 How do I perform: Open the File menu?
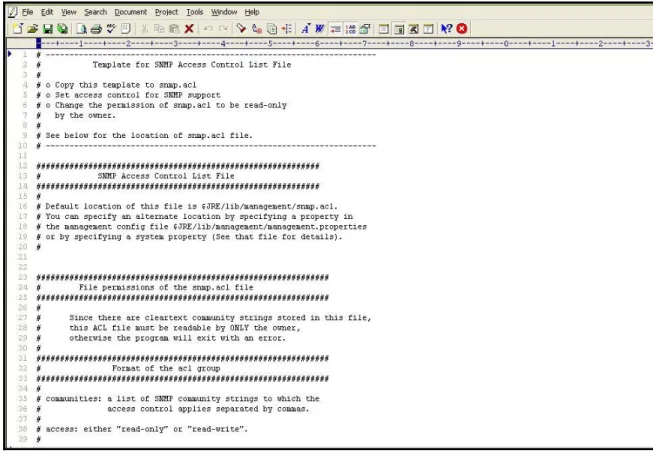(x=27, y=12)
